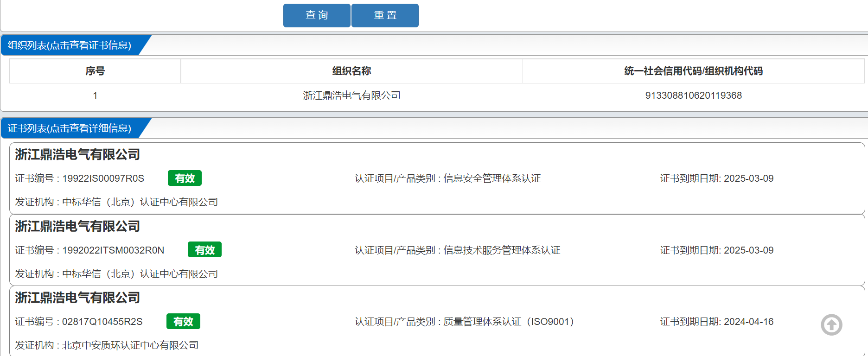Viewport: 868px width, 356px height.
Task: Select the 证书列表 section header tab
Action: click(x=70, y=128)
